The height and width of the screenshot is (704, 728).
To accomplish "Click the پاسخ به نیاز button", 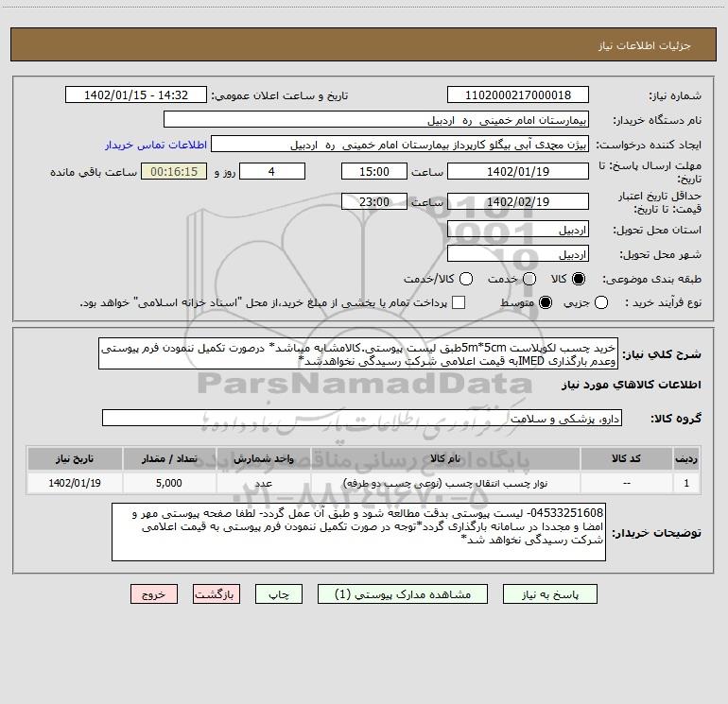I will click(550, 594).
